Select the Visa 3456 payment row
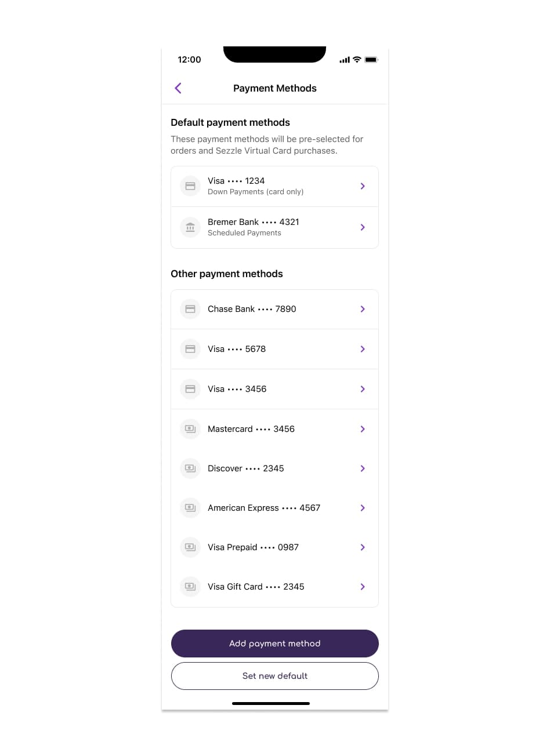The width and height of the screenshot is (550, 756). pos(274,389)
